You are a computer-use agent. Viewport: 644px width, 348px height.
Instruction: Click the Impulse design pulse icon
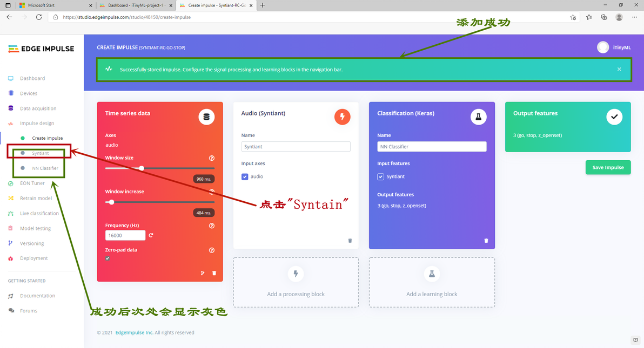tap(11, 123)
